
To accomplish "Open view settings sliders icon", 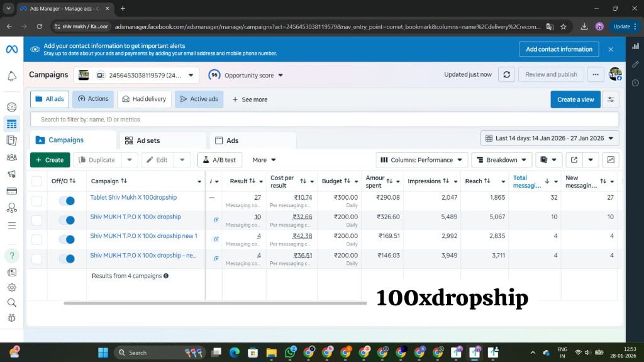I will click(x=611, y=99).
